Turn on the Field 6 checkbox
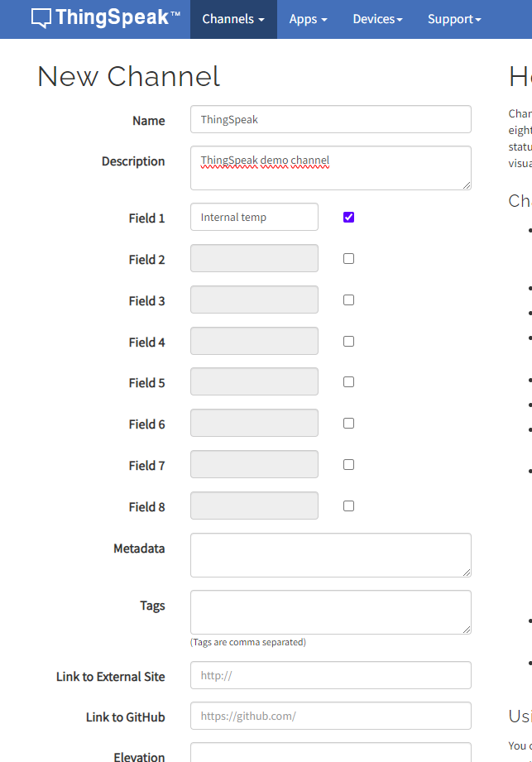 (348, 424)
